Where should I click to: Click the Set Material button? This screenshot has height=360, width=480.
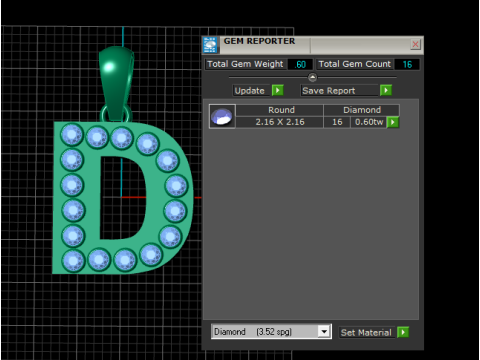coord(368,332)
